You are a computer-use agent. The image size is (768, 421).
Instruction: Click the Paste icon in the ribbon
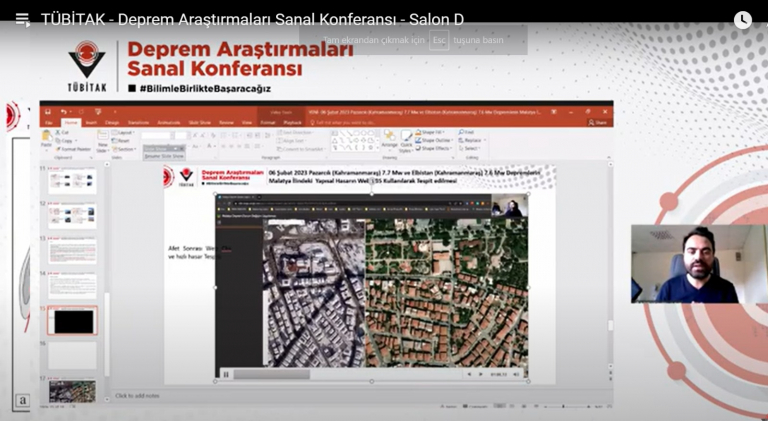click(x=47, y=139)
